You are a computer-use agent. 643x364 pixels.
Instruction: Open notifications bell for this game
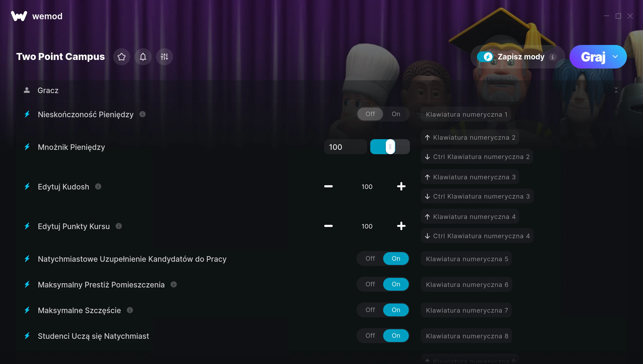click(x=143, y=57)
